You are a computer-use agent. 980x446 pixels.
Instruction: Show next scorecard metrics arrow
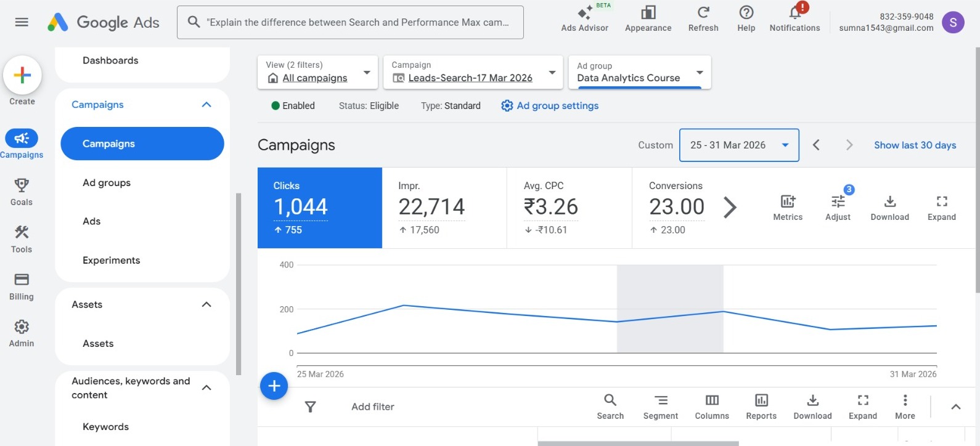coord(730,208)
